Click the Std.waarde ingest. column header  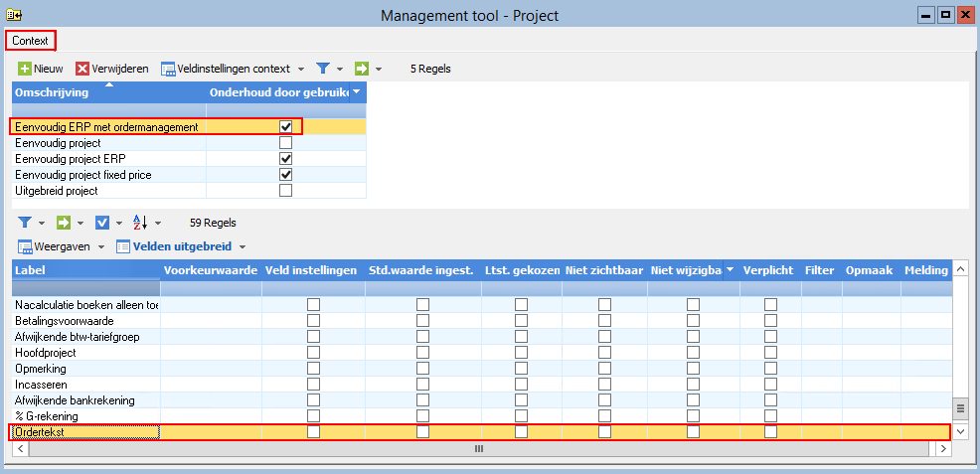click(x=423, y=270)
